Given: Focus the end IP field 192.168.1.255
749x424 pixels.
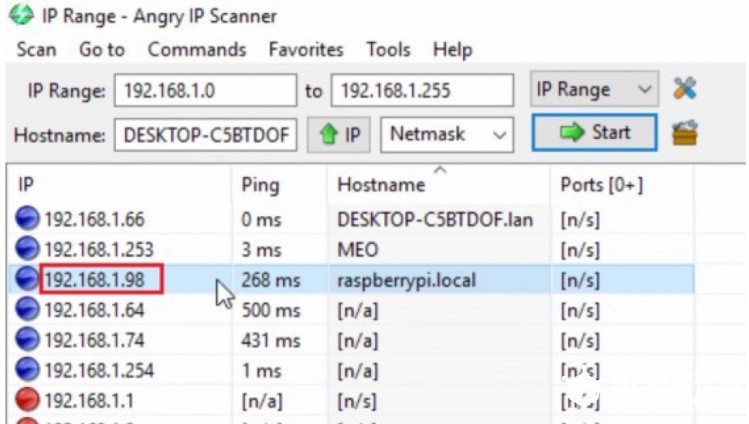Looking at the screenshot, I should tap(422, 90).
